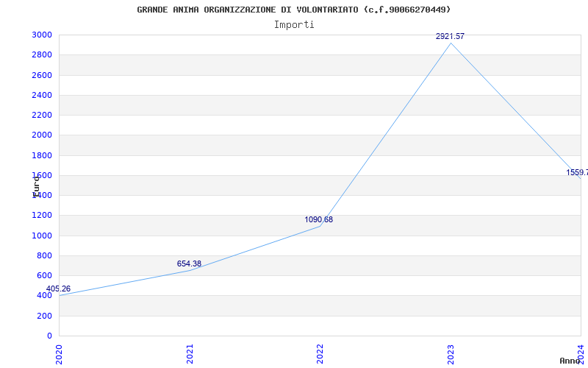Click the Importi subtitle
Viewport: 588px width, 368px height.
pos(294,25)
